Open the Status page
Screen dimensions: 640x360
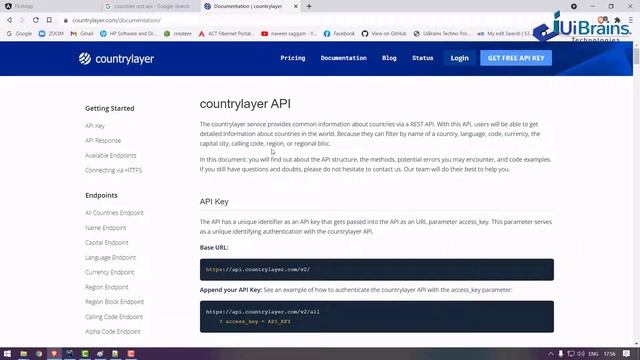[x=422, y=58]
